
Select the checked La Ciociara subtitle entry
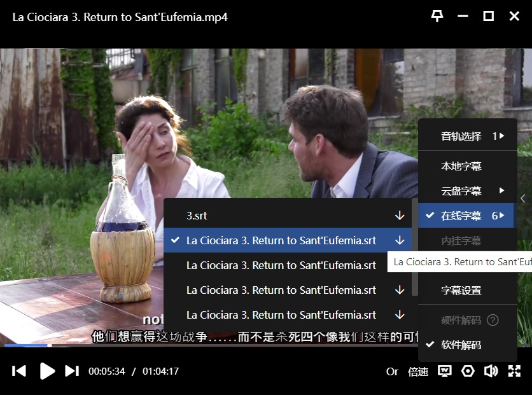point(281,240)
